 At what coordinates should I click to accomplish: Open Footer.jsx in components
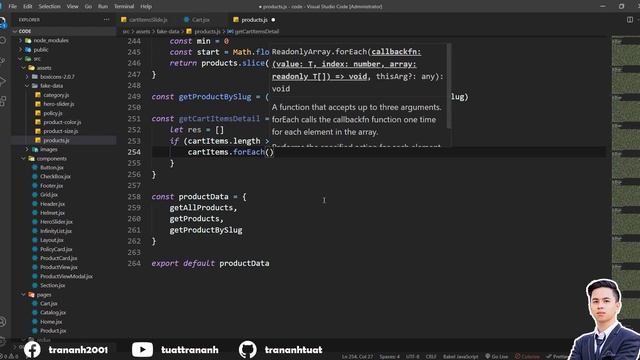pos(51,186)
